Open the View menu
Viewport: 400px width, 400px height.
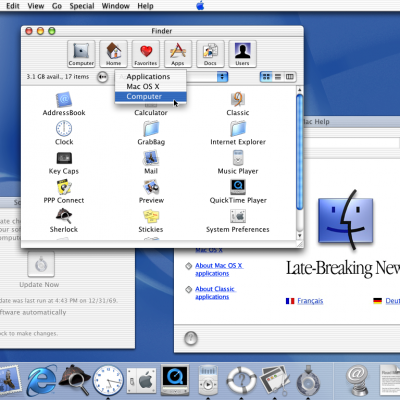coord(36,6)
